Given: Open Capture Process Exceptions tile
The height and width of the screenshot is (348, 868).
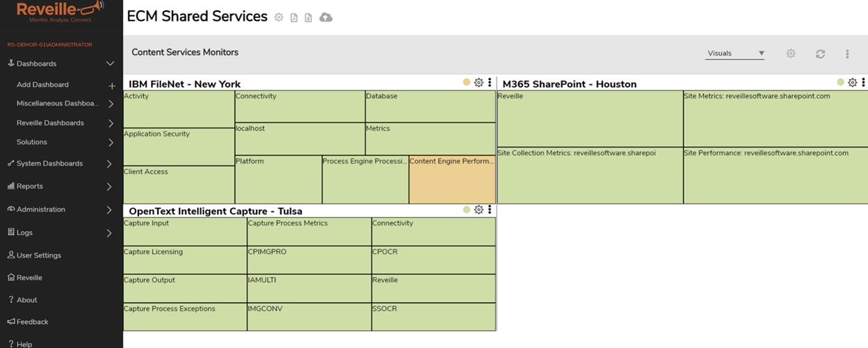Looking at the screenshot, I should point(185,317).
